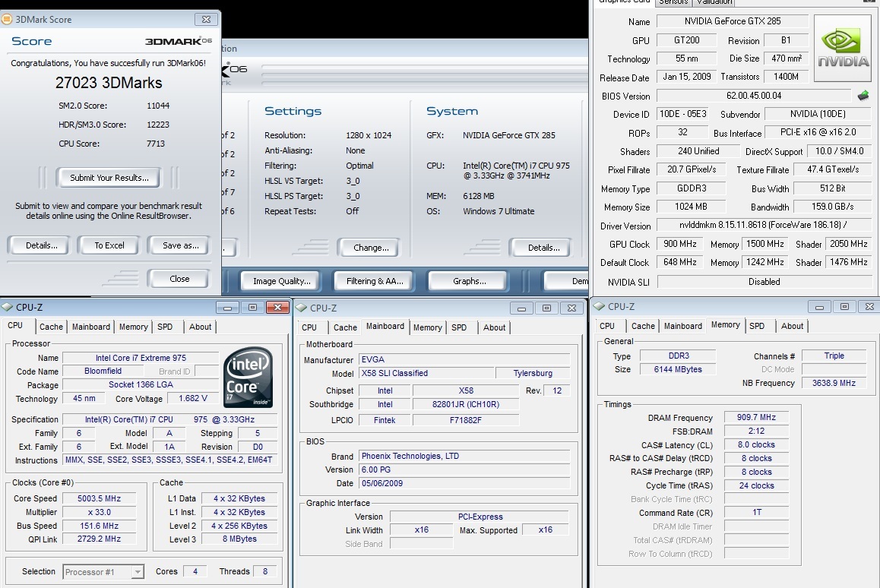Click the Instructions field listing MMX, SSE
This screenshot has height=588, width=880.
click(x=169, y=460)
